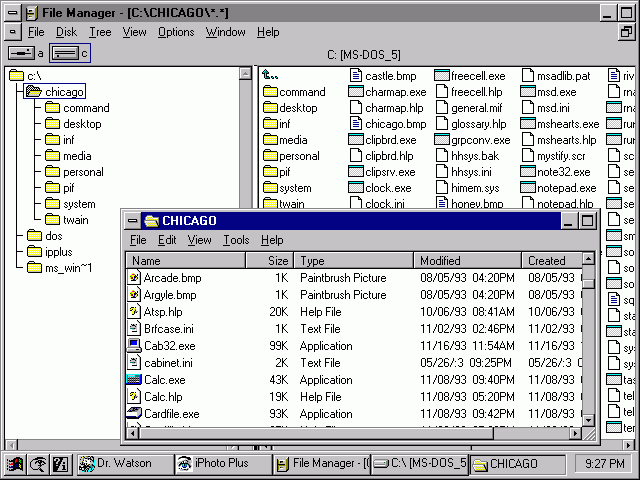
Task: Sort by Created column header
Action: (x=552, y=260)
